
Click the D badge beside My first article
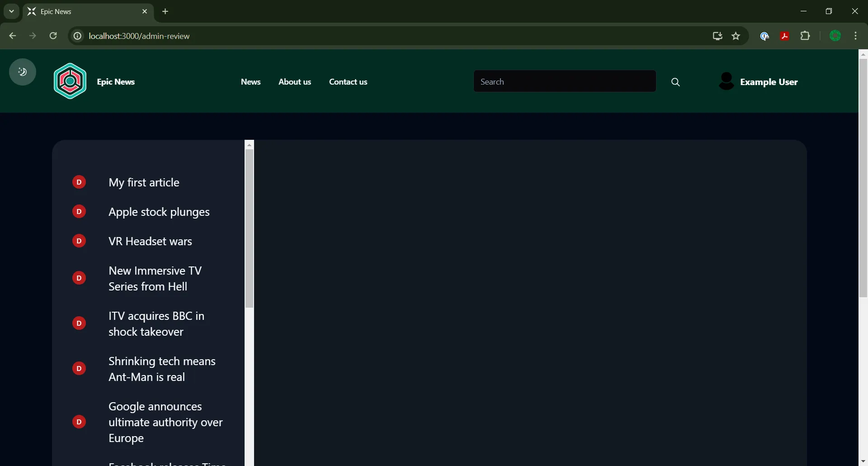tap(79, 182)
